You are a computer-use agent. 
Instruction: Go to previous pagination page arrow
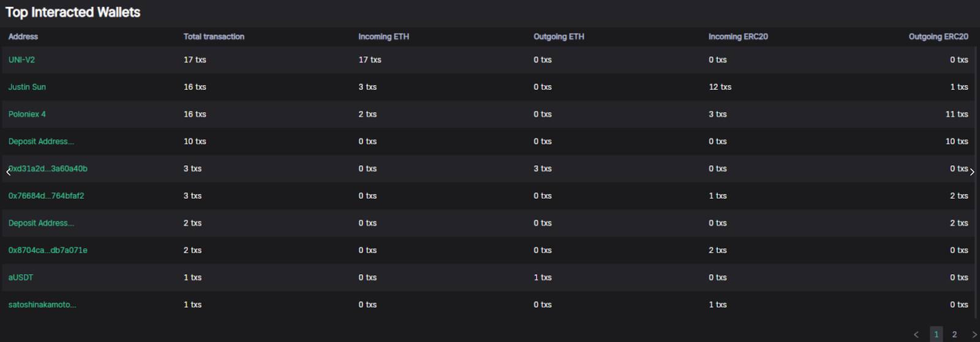point(916,335)
